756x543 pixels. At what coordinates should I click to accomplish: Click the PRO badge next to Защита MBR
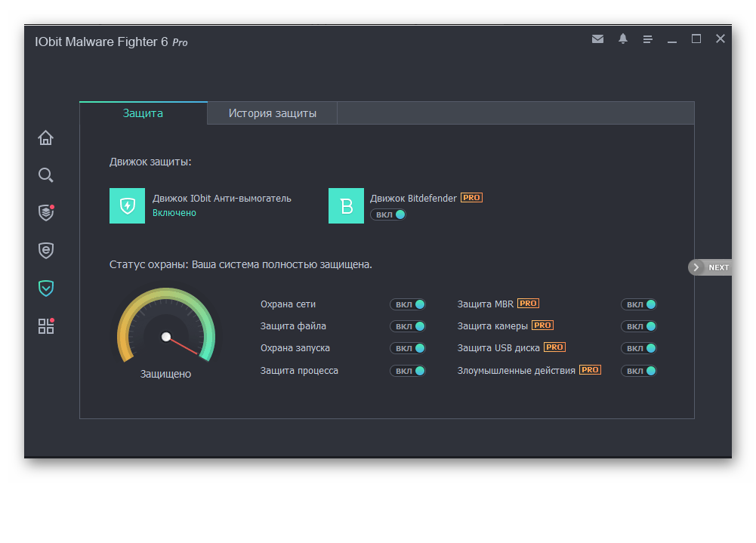coord(528,304)
